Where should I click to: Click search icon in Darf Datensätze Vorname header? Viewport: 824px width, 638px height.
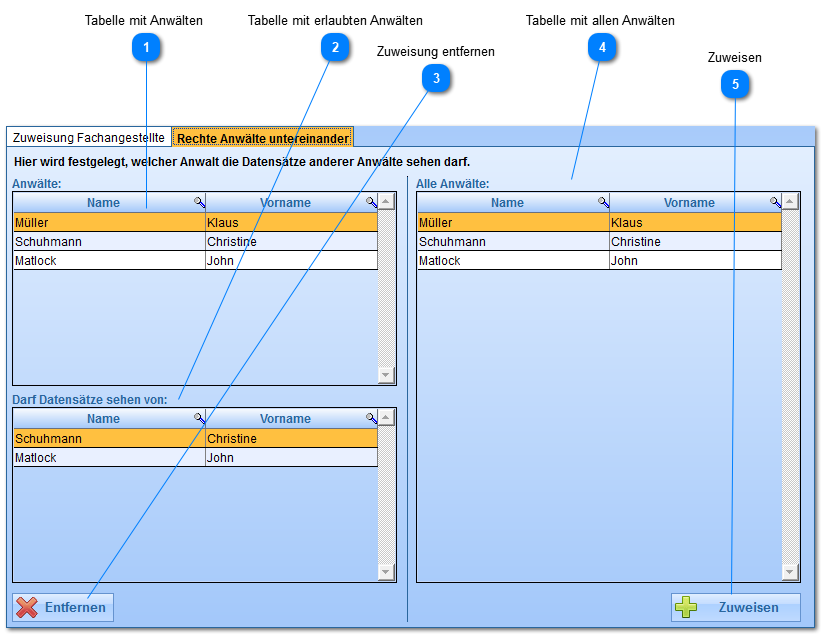[371, 418]
